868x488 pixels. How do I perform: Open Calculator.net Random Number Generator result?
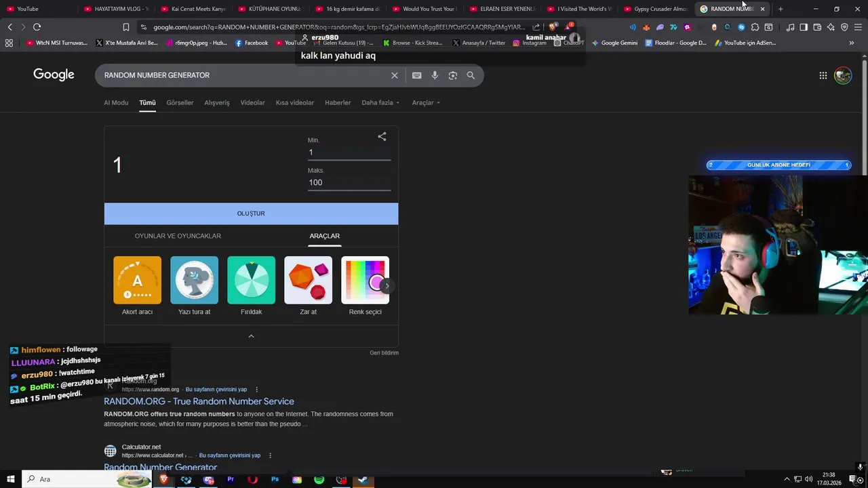point(160,467)
